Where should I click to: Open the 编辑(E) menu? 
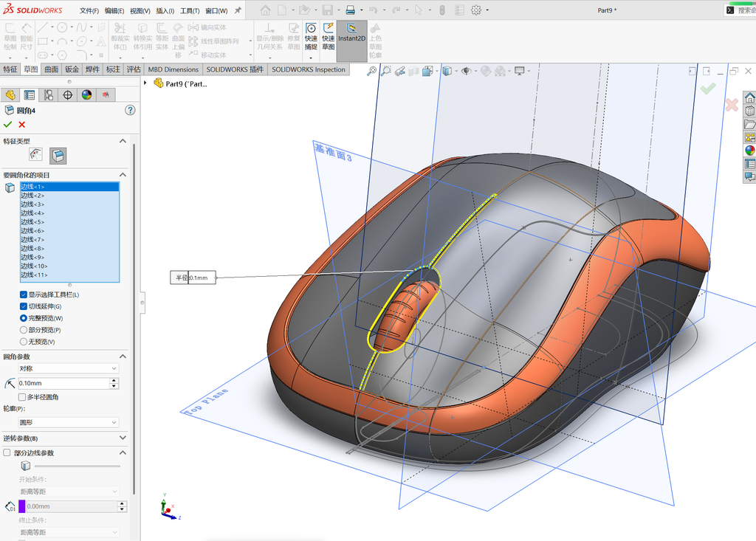click(x=114, y=10)
